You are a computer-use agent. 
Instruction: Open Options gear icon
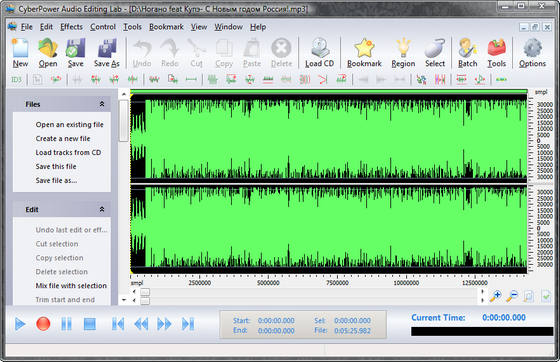click(x=532, y=53)
